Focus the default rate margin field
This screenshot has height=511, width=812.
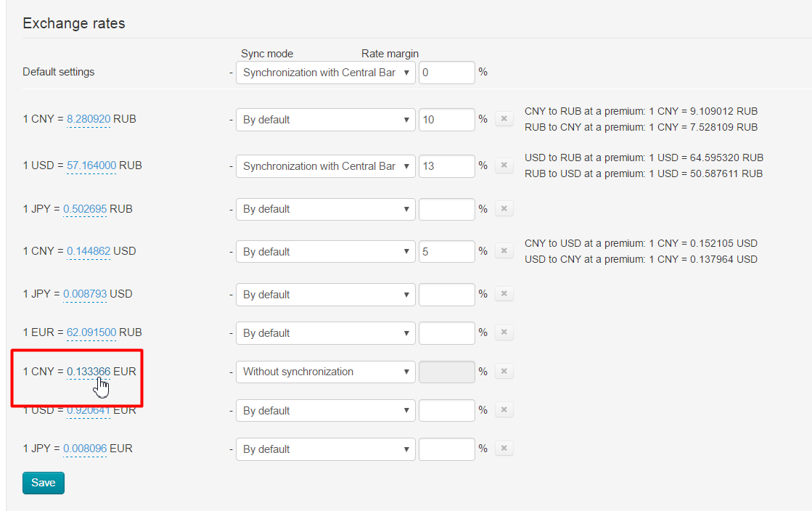[446, 73]
